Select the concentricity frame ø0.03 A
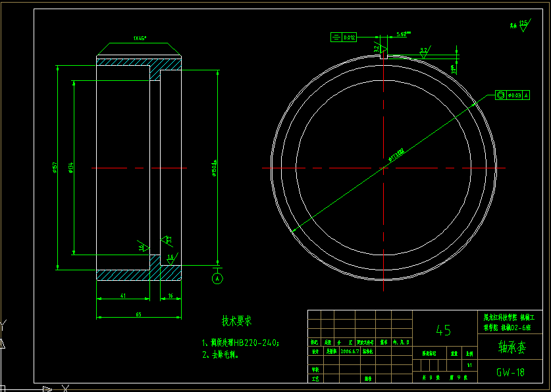The width and height of the screenshot is (551, 392). (x=512, y=95)
